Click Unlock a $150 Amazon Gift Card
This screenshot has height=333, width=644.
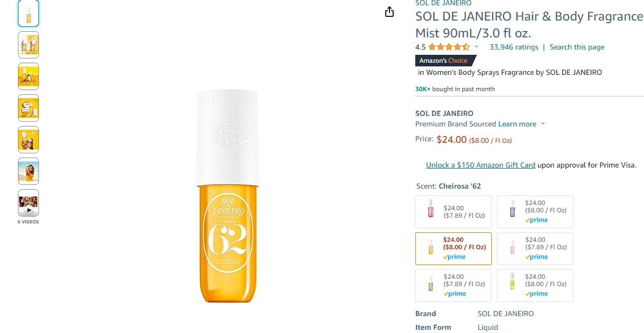480,165
